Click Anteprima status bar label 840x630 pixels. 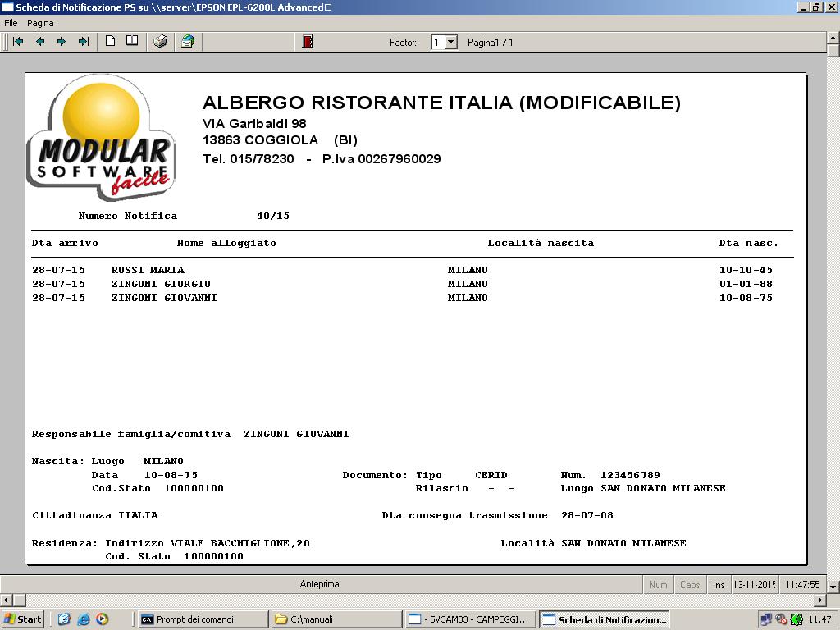[319, 584]
